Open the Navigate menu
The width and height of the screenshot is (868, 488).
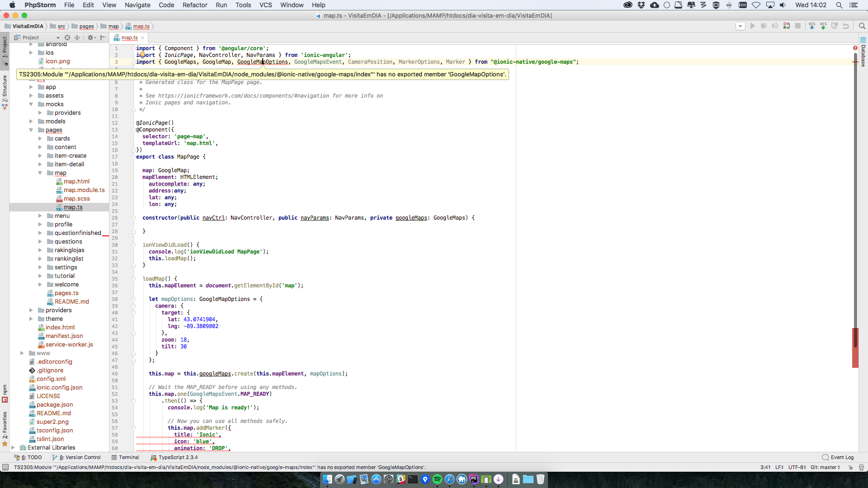point(137,5)
